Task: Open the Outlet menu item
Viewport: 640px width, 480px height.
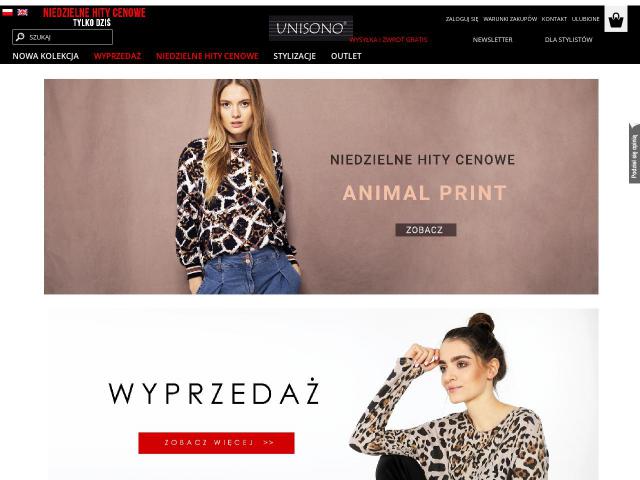Action: [x=346, y=56]
